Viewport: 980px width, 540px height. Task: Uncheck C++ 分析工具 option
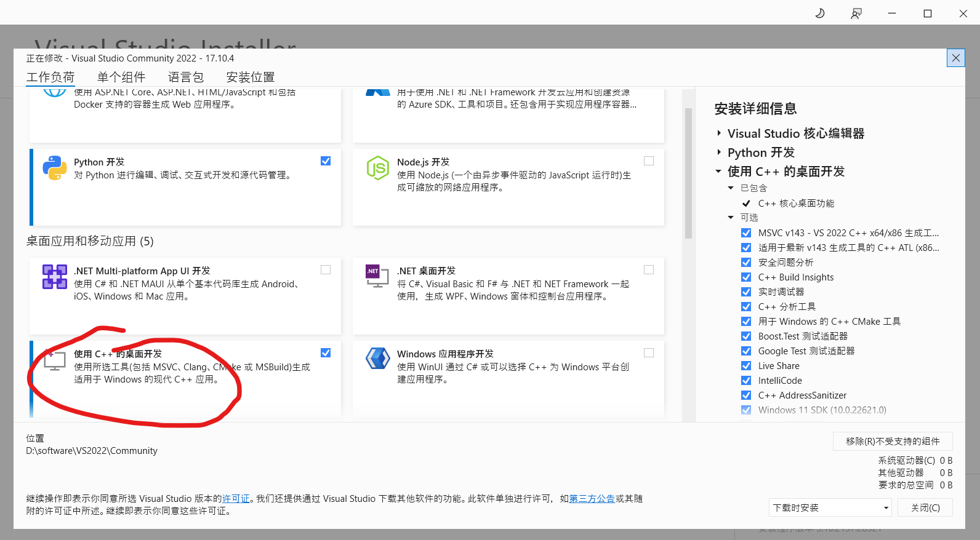click(746, 307)
